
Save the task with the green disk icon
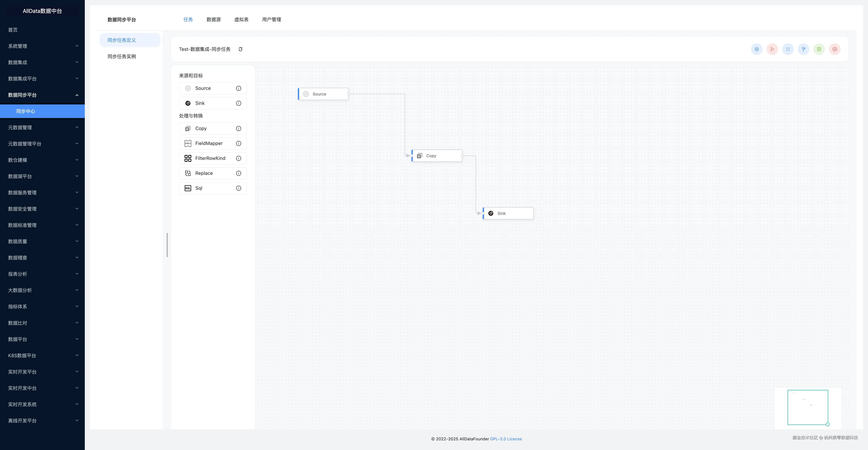pyautogui.click(x=819, y=49)
